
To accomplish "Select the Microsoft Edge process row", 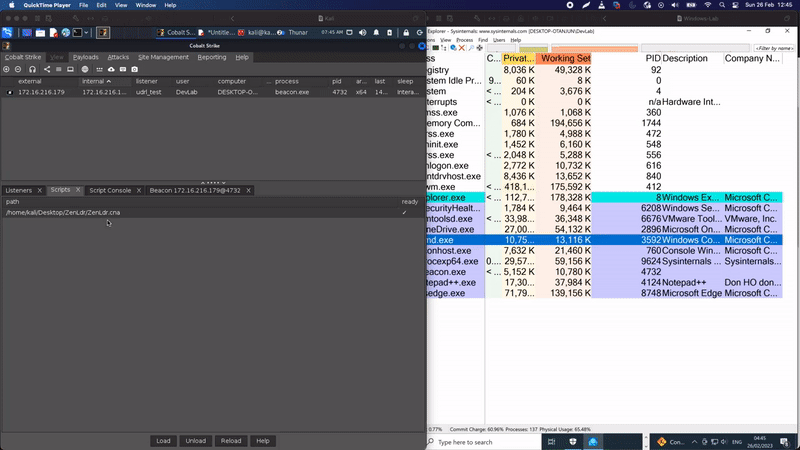I will coord(604,293).
